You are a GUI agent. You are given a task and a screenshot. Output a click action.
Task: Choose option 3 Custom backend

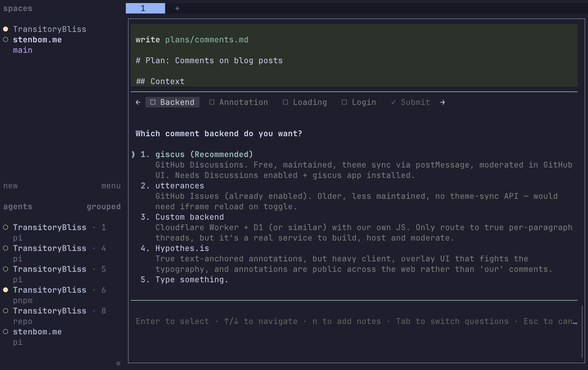tap(182, 217)
